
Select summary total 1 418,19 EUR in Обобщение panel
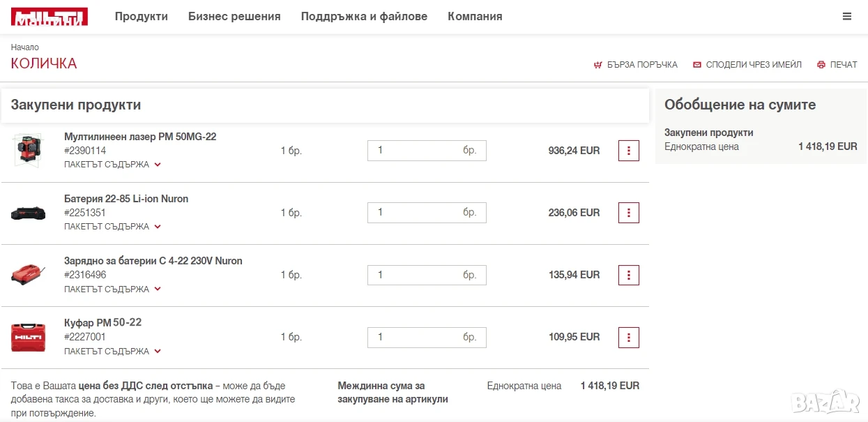(x=828, y=146)
